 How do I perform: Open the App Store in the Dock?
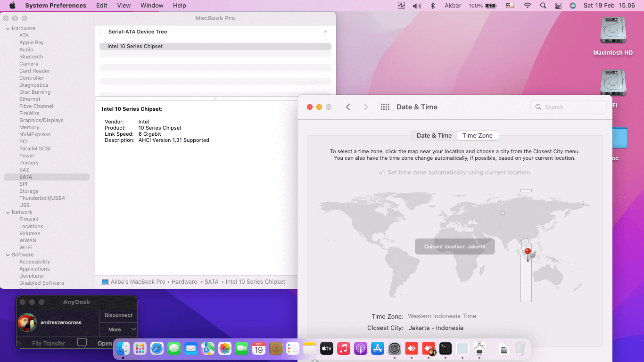coord(378,348)
